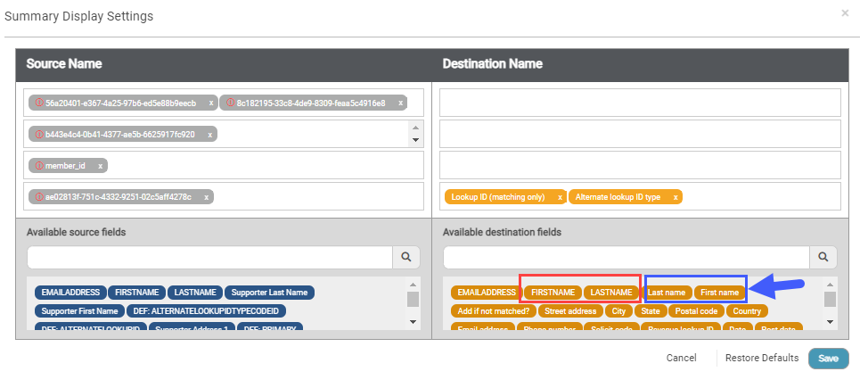Click warning icon on ae02813f tag
868x380 pixels.
tap(39, 196)
